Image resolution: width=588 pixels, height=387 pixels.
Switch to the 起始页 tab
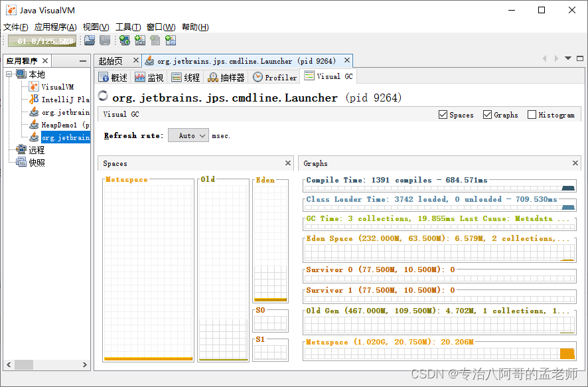pyautogui.click(x=111, y=61)
